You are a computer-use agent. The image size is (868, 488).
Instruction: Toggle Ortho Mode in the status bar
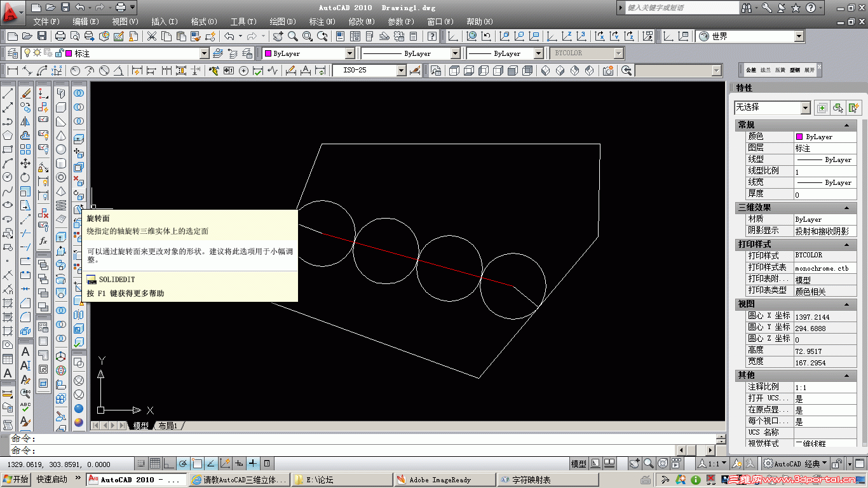[169, 463]
